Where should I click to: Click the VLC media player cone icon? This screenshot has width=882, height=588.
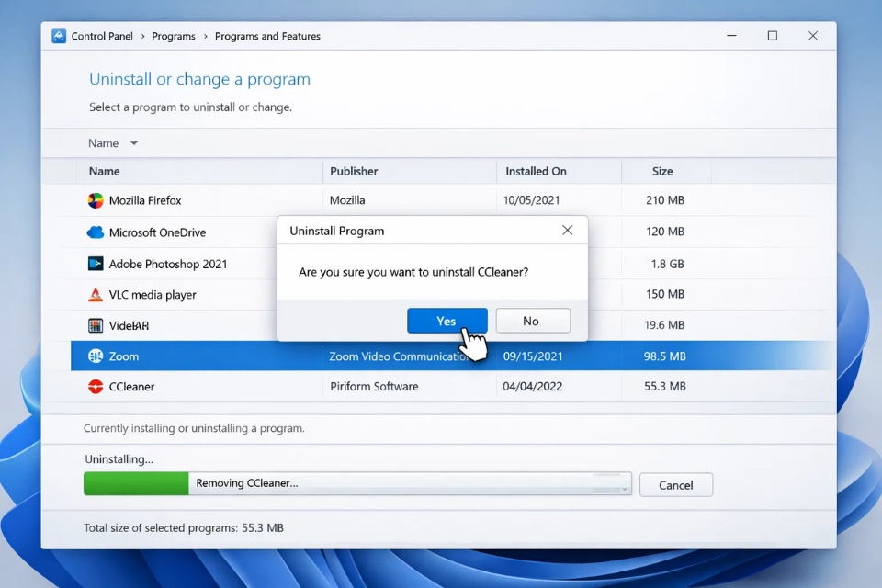pyautogui.click(x=95, y=295)
